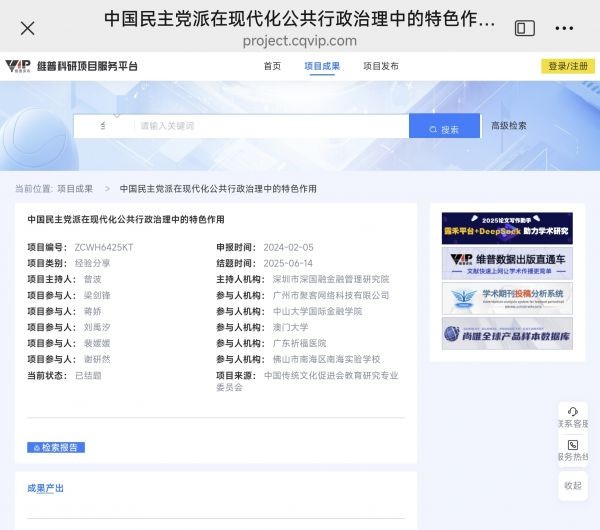
Task: Open the 尚唯全球产品样本数据库 banner
Action: point(507,334)
